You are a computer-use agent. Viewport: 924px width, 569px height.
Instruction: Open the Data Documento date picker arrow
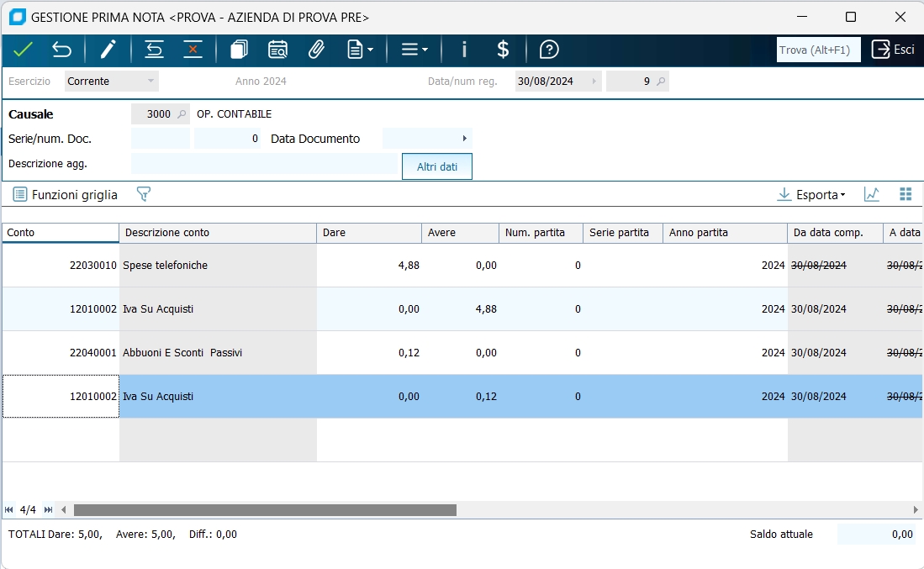tap(464, 139)
